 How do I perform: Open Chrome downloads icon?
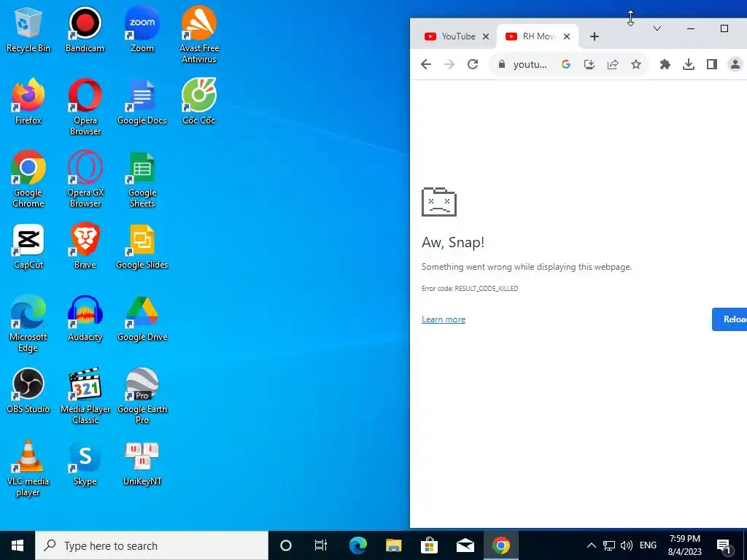coord(689,64)
